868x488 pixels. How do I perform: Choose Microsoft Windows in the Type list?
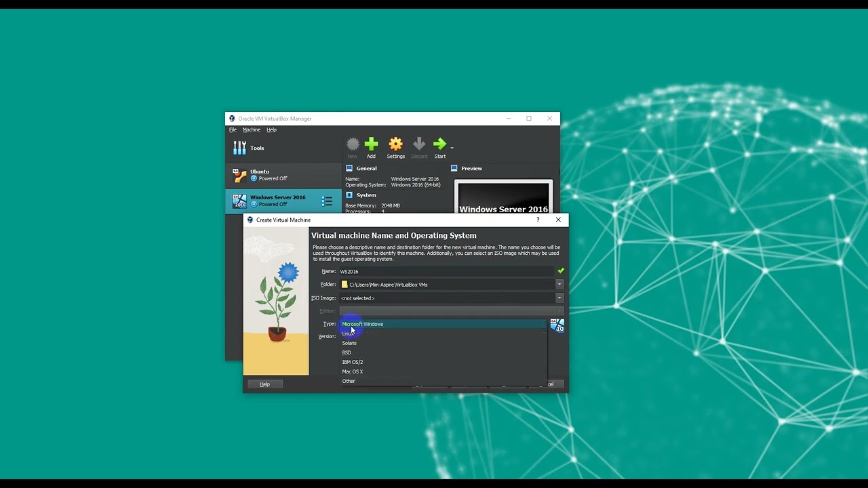click(443, 324)
